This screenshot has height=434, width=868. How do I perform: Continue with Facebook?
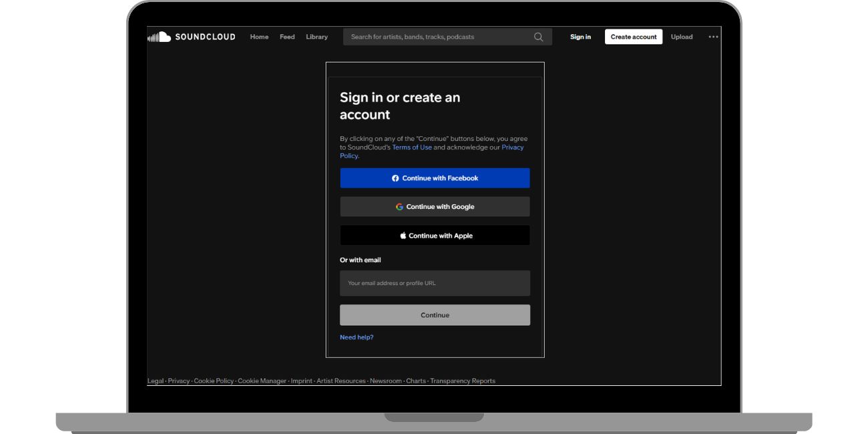coord(435,178)
